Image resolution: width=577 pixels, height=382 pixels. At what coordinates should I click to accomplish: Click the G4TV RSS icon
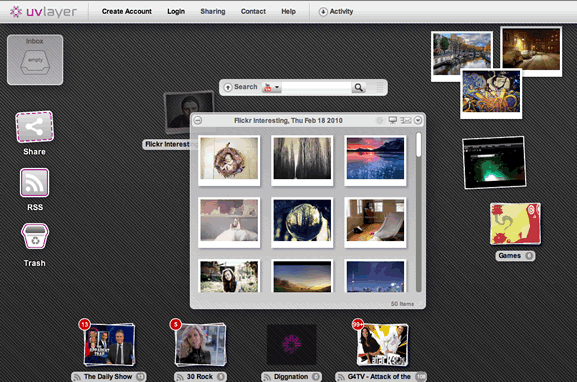[x=341, y=377]
